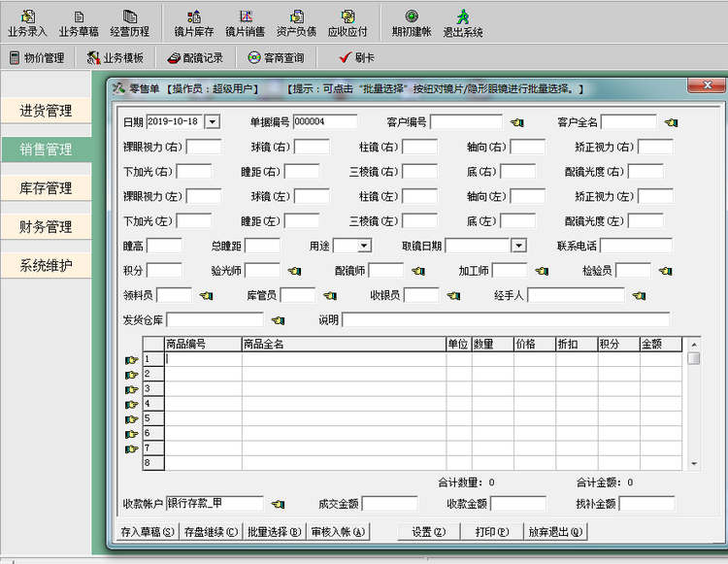Open 资产负债 from the top toolbar
Viewport: 728px width, 564px height.
296,23
